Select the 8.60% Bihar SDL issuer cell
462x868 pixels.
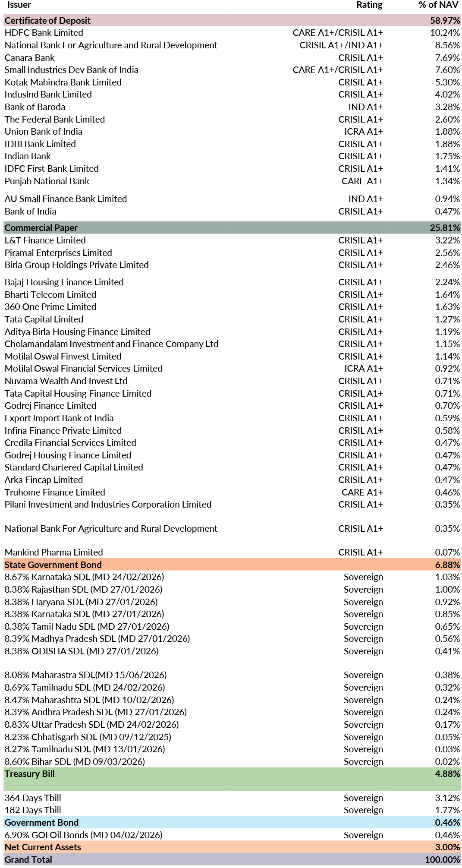point(75,762)
